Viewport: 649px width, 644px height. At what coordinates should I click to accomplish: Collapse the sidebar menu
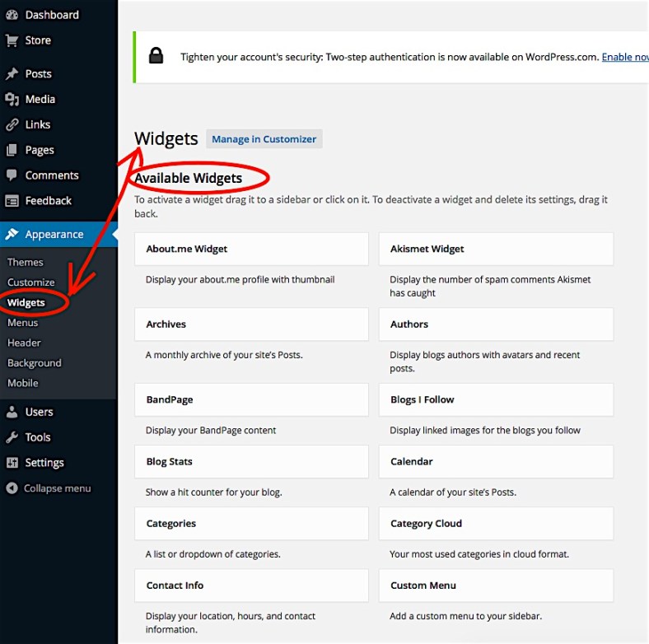click(48, 488)
